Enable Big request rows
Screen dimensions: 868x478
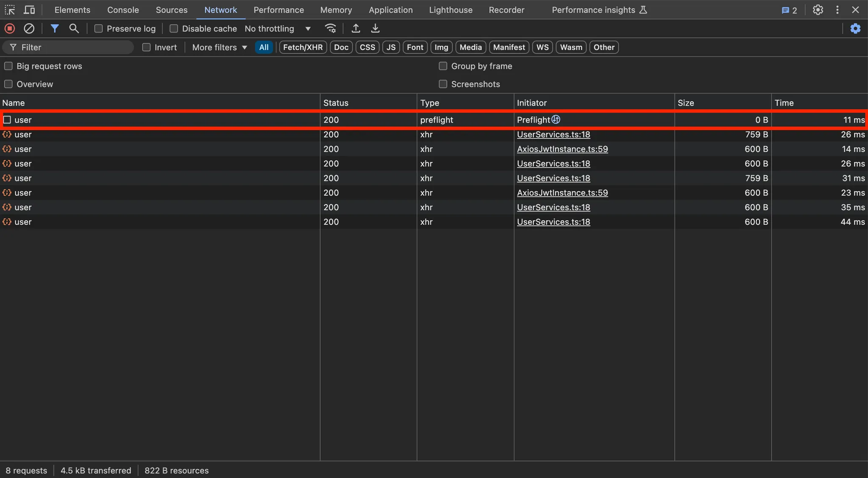pyautogui.click(x=8, y=66)
